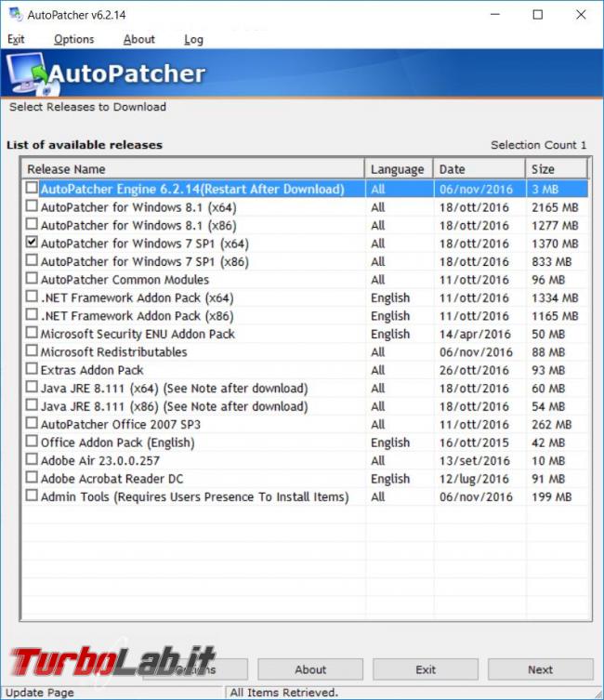Image resolution: width=604 pixels, height=700 pixels.
Task: Sort by Release Name column header
Action: coord(193,169)
